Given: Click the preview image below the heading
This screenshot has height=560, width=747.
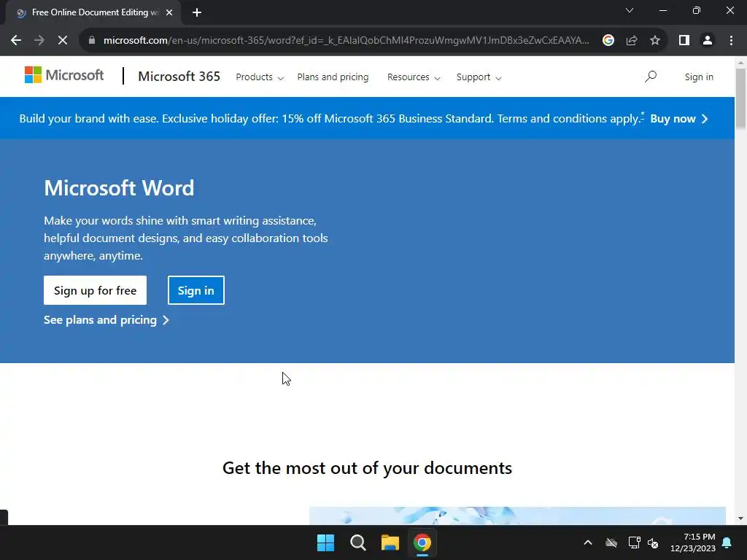Looking at the screenshot, I should pos(517,516).
